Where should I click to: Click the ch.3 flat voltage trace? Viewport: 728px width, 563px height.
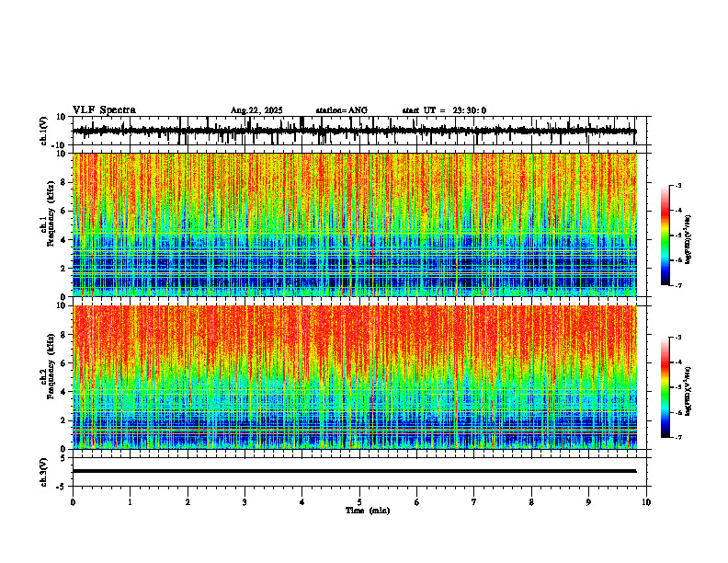pyautogui.click(x=354, y=471)
